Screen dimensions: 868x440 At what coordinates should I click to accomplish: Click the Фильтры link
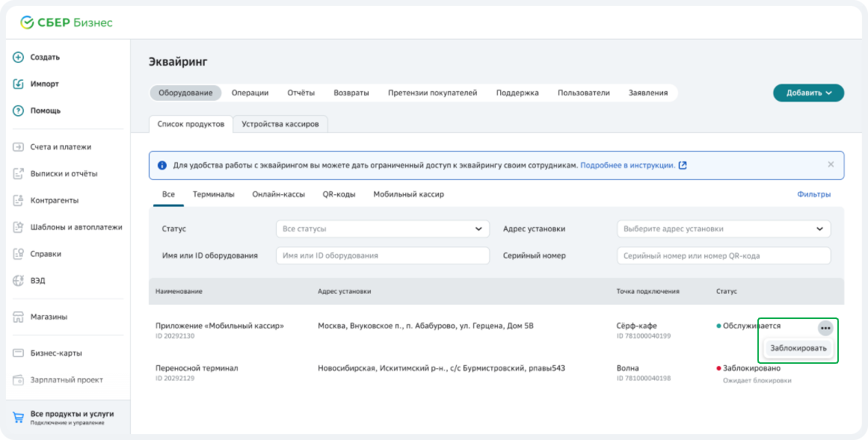tap(813, 193)
